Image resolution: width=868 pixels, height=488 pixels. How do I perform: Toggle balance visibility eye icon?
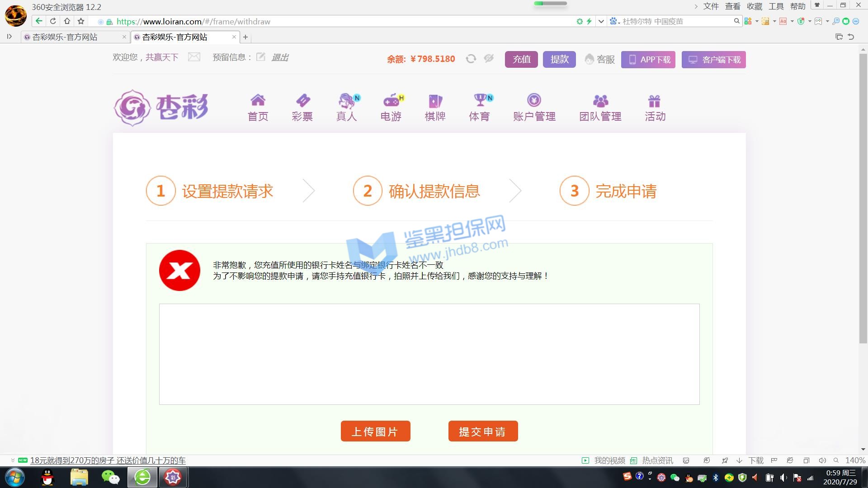[489, 59]
